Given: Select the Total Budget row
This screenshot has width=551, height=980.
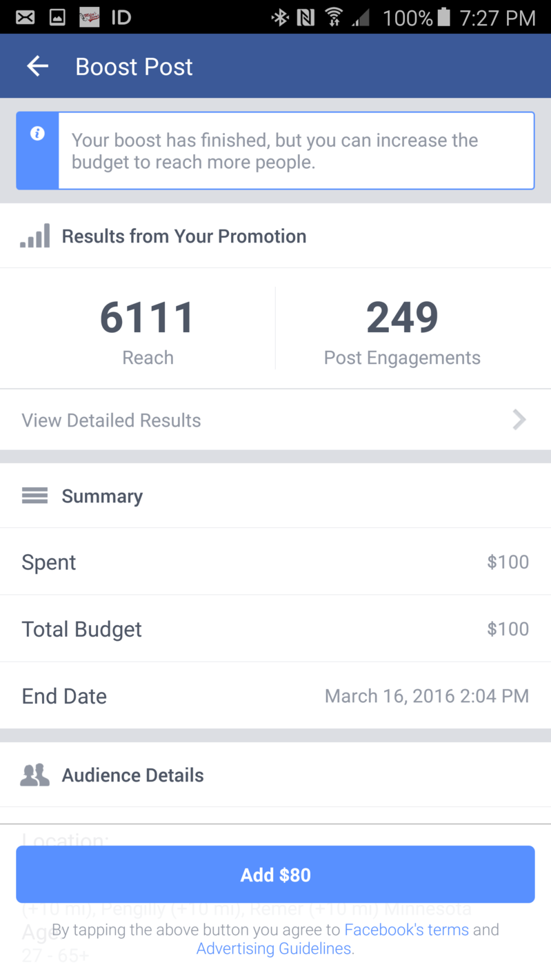Looking at the screenshot, I should coord(275,629).
